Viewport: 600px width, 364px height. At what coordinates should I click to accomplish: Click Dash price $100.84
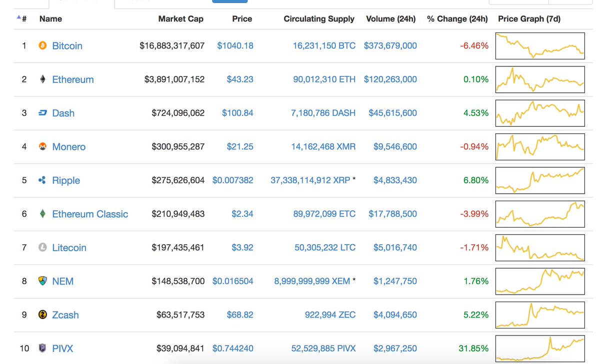click(237, 113)
